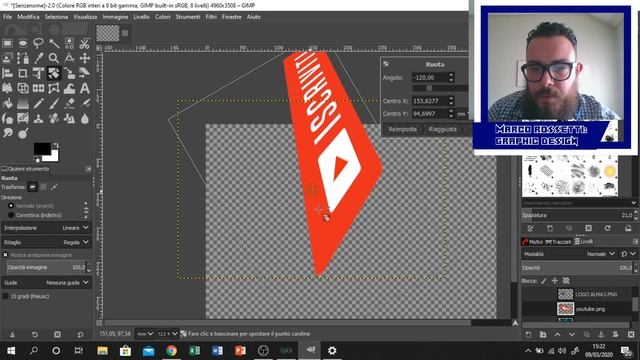Set transform target to selection
640x360 pixels.
(x=43, y=187)
